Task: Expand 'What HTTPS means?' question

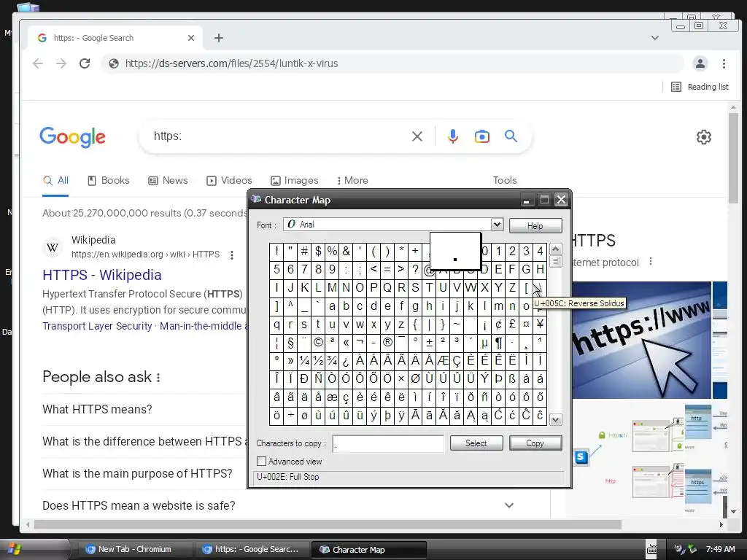Action: click(97, 410)
